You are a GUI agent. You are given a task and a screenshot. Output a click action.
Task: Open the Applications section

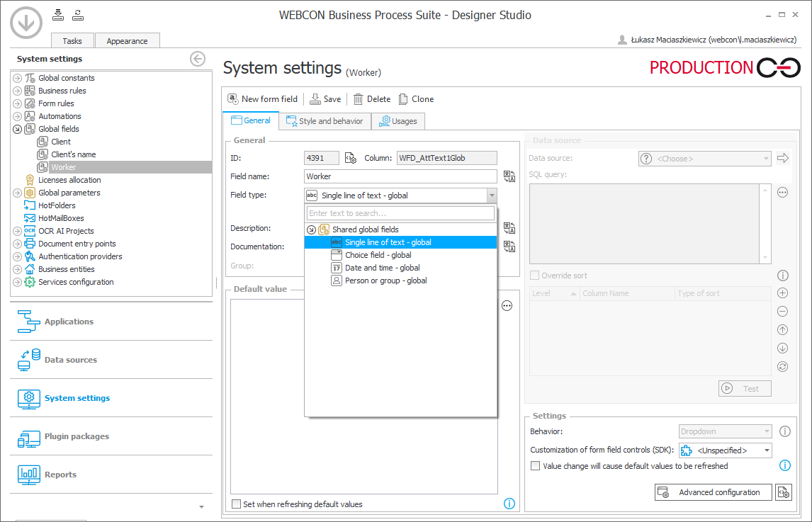[x=111, y=322]
